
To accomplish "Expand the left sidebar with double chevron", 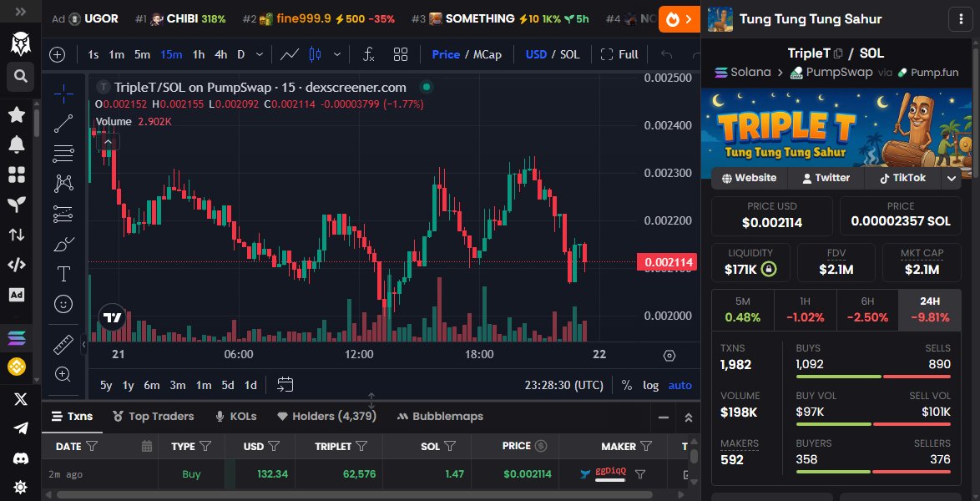I will pos(21,11).
